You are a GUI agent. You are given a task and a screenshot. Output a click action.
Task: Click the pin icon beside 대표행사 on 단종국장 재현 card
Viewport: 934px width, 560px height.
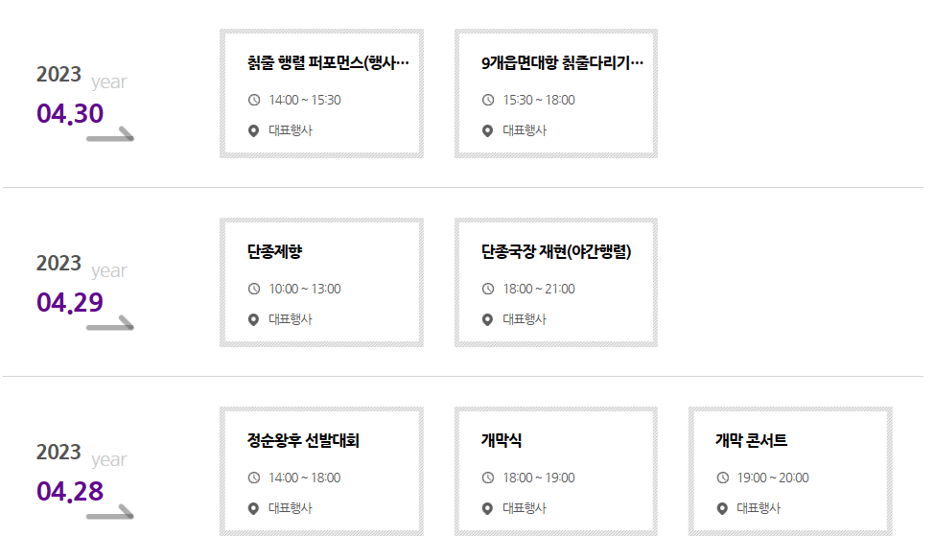coord(486,319)
